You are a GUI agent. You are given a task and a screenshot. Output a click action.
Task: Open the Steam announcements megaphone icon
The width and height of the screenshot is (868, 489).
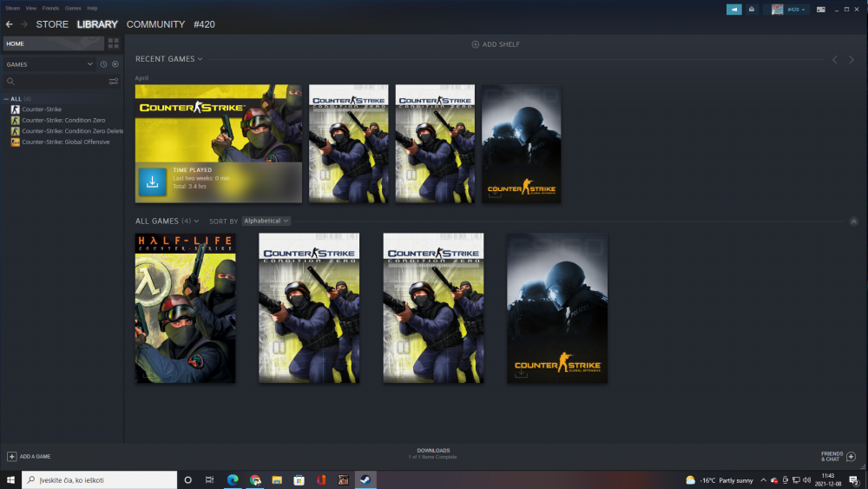(x=734, y=10)
